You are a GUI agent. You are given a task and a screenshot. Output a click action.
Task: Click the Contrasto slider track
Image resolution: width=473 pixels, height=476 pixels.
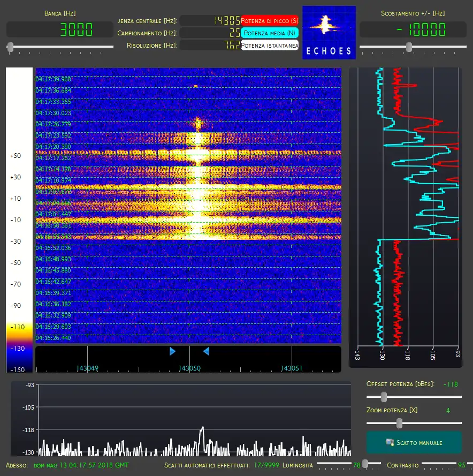(x=439, y=463)
